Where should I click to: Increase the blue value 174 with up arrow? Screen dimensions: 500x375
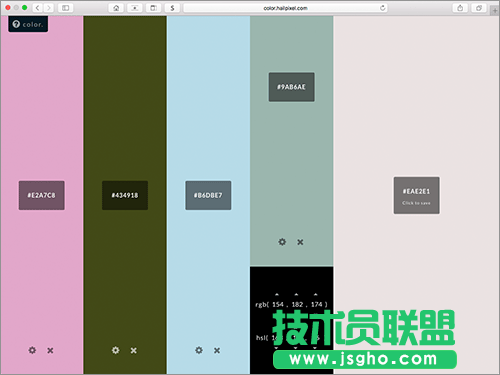(315, 295)
